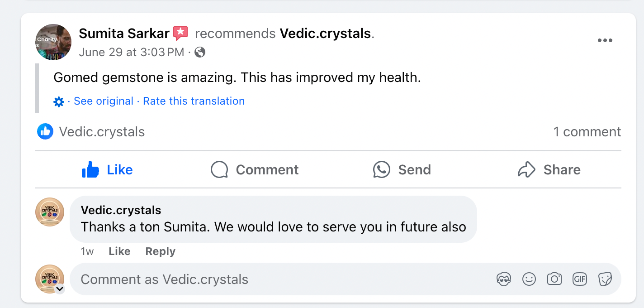Attach a photo using the camera icon
Viewport: 644px width, 308px height.
(x=554, y=279)
